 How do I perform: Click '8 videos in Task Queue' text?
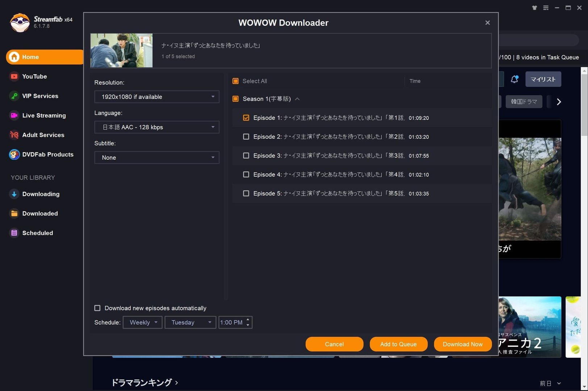[x=547, y=57]
